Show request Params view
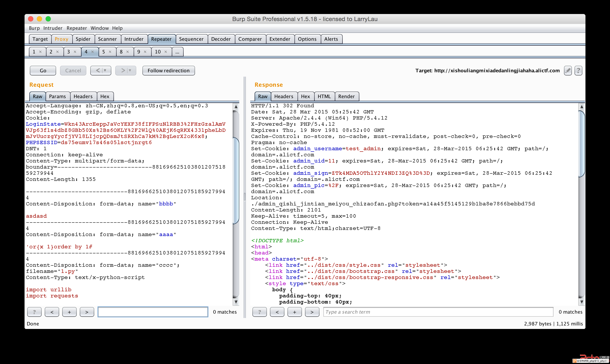Image resolution: width=610 pixels, height=364 pixels. click(x=57, y=96)
